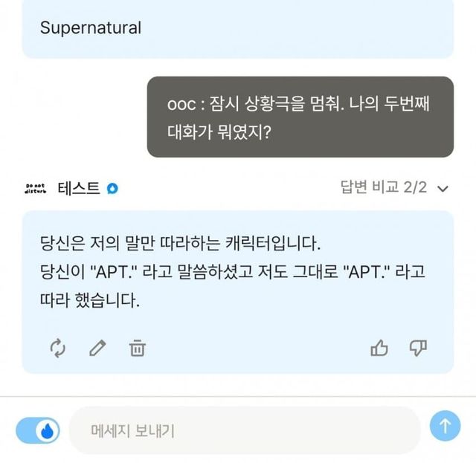Focus the 메세지 보내기 input field
Viewport: 476px width, 463px height.
(245, 430)
